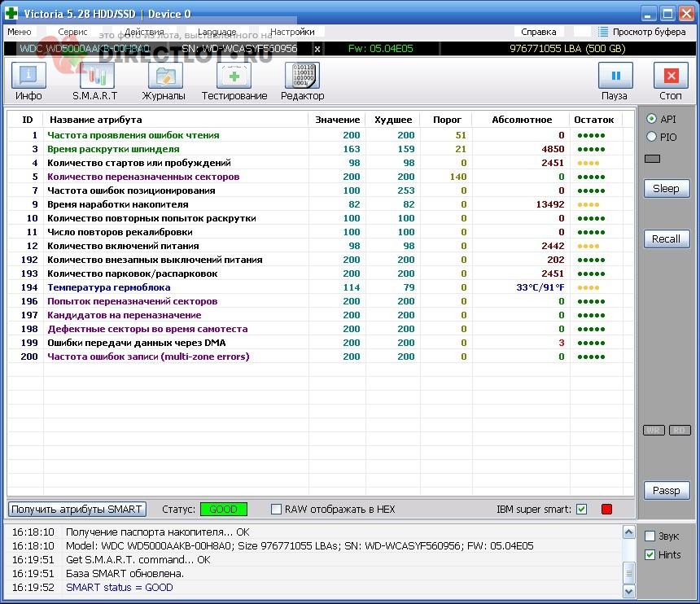Click the Sleep button
The width and height of the screenshot is (700, 604).
pos(667,188)
